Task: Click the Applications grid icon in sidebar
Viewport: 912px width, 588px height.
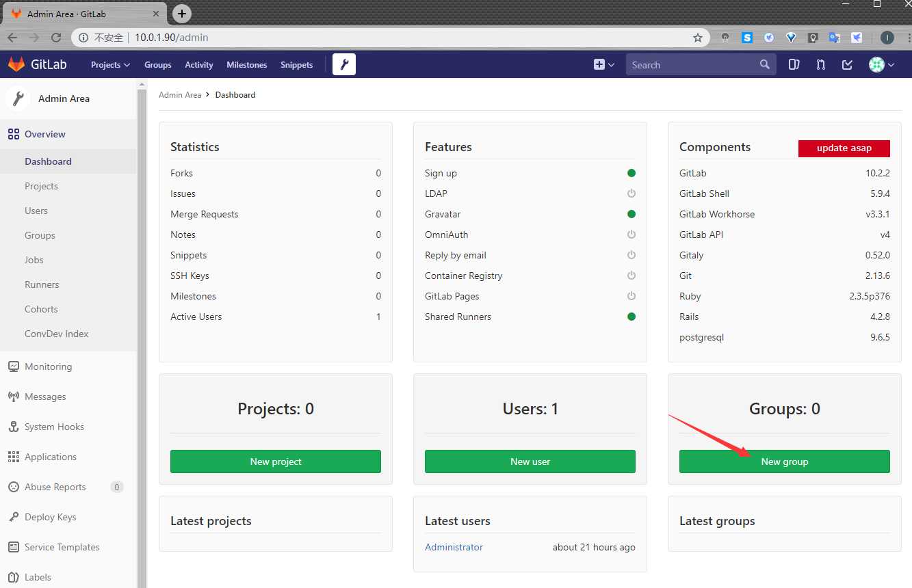Action: (14, 457)
